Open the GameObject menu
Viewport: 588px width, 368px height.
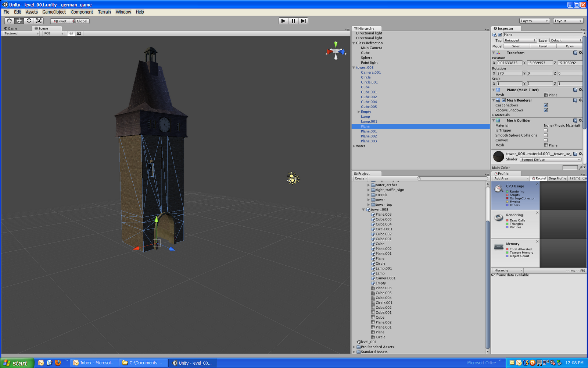(x=54, y=12)
